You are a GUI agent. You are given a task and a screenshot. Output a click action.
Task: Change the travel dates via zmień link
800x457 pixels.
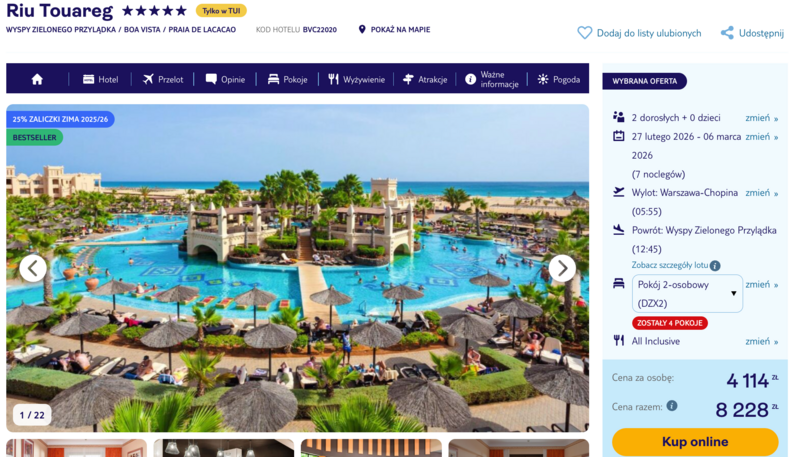761,137
